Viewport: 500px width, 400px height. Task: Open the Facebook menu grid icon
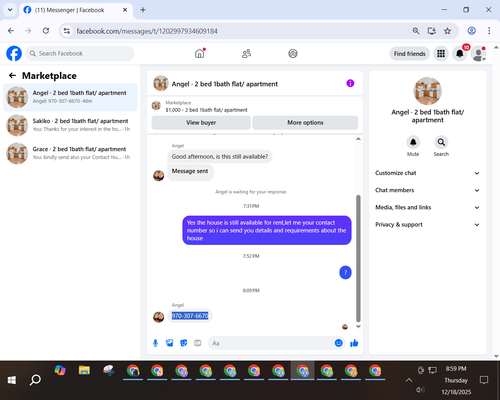pos(441,53)
